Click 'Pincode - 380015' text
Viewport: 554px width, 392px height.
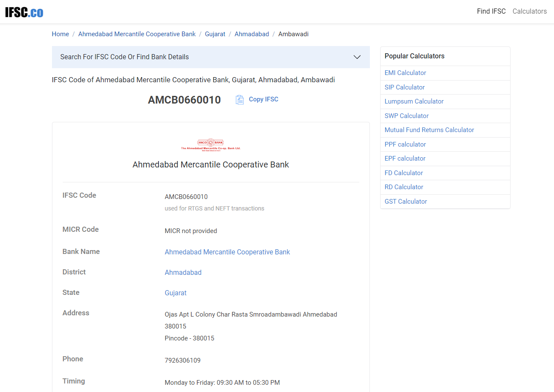pyautogui.click(x=190, y=338)
